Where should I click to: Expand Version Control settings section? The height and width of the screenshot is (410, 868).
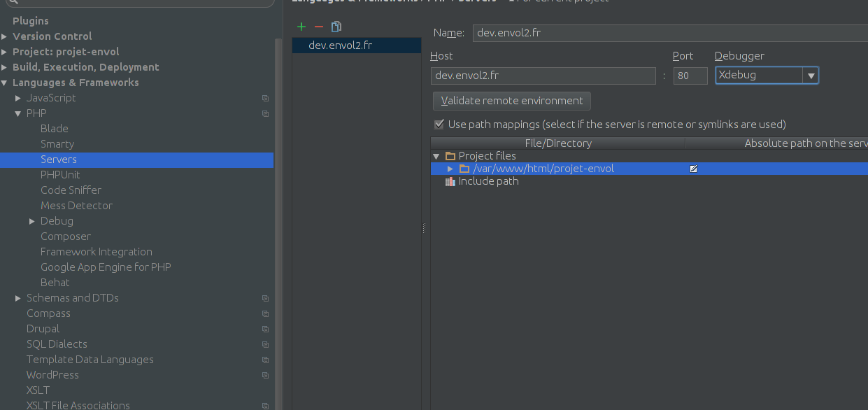[x=5, y=36]
